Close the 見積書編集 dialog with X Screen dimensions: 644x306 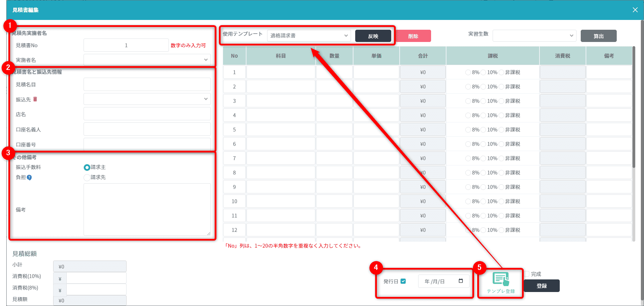click(635, 10)
